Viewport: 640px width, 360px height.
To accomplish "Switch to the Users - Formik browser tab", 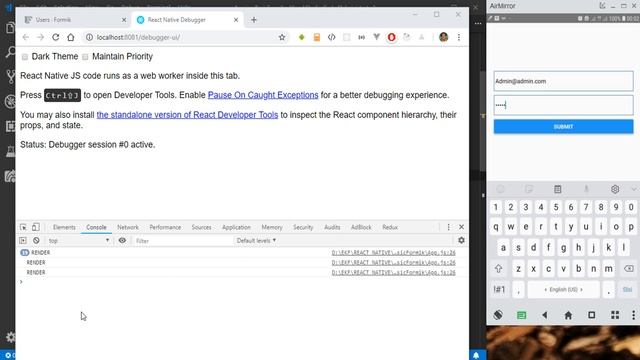I will (x=75, y=20).
